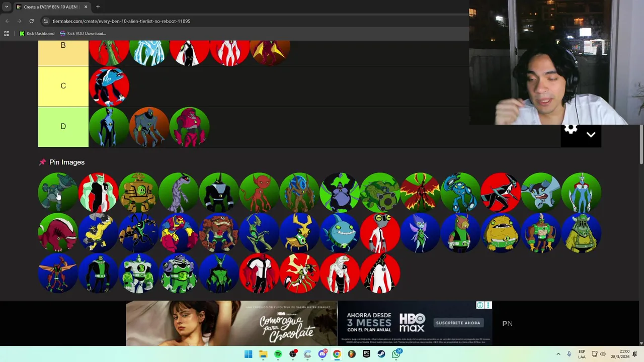Screen dimensions: 644x362
Task: Open the Windows Start menu
Action: coord(248,354)
